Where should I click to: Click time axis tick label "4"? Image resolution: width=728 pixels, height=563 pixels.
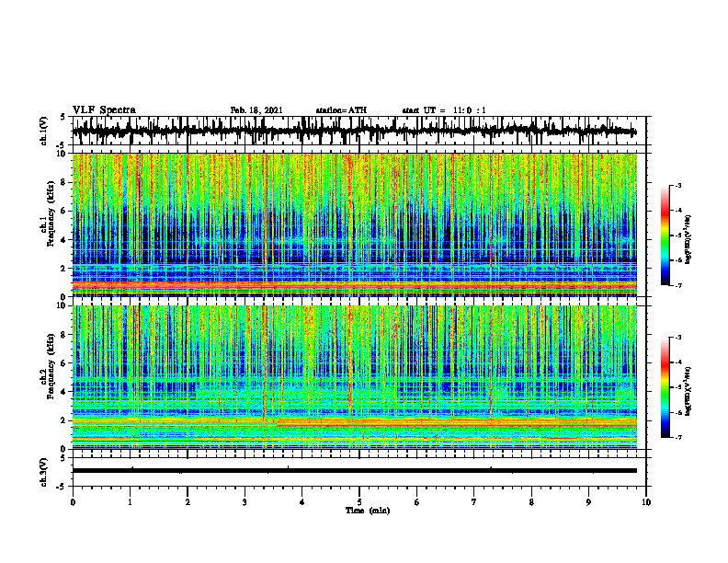(302, 502)
